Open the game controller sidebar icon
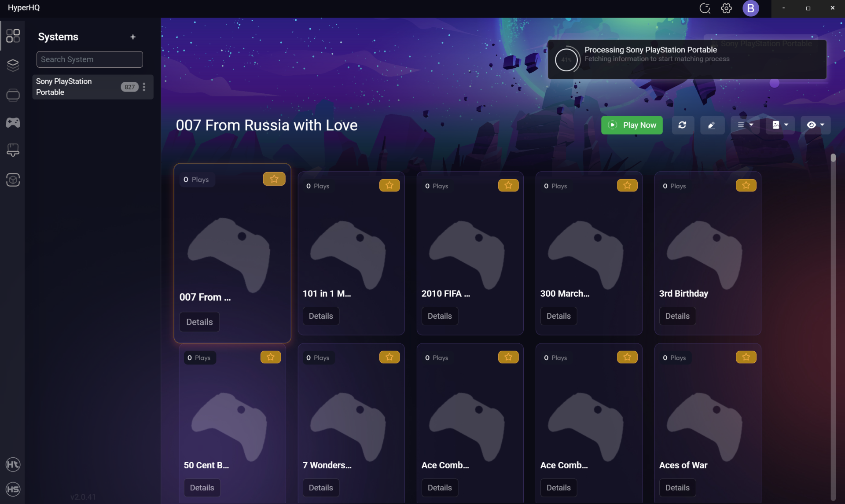The image size is (845, 504). (x=13, y=122)
